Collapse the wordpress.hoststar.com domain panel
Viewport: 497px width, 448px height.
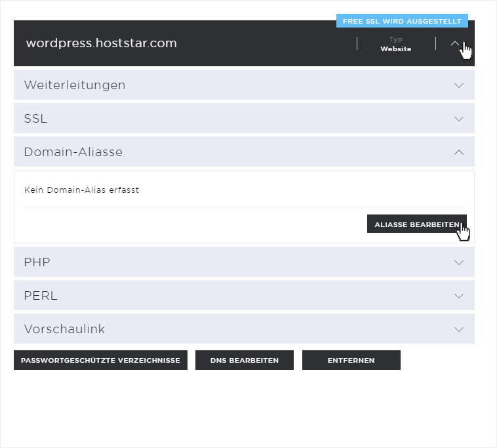pyautogui.click(x=455, y=43)
